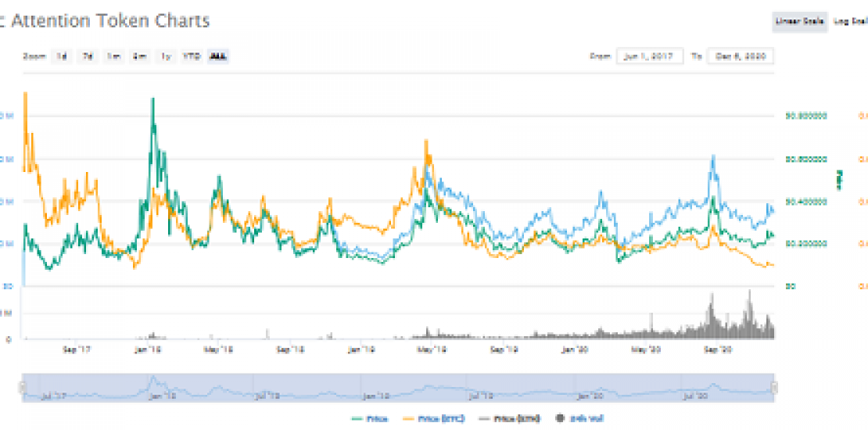Open the From date field
The image size is (868, 430).
coord(650,56)
